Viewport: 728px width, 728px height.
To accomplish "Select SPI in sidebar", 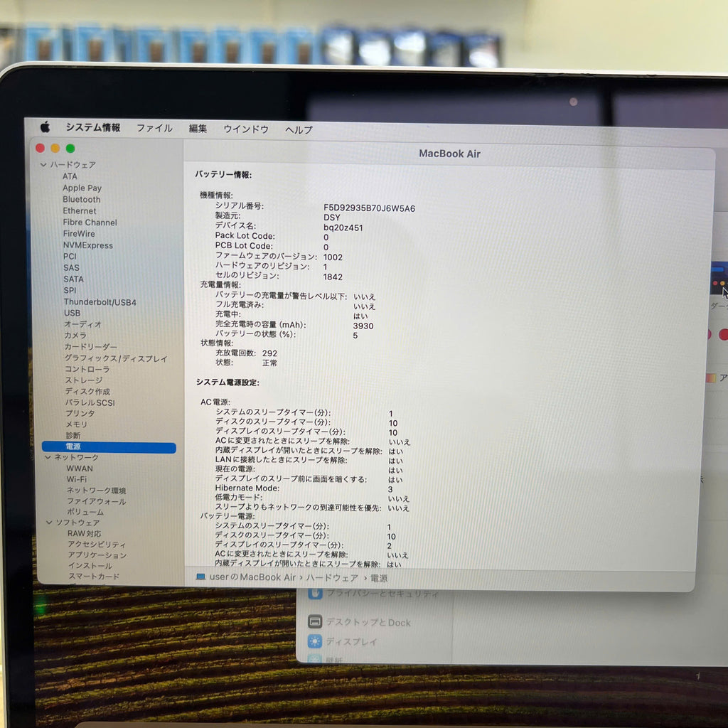I will coord(70,290).
